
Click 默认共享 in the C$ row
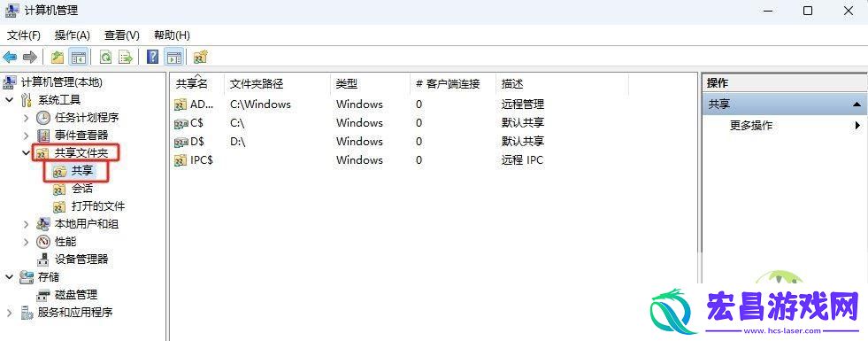point(523,123)
